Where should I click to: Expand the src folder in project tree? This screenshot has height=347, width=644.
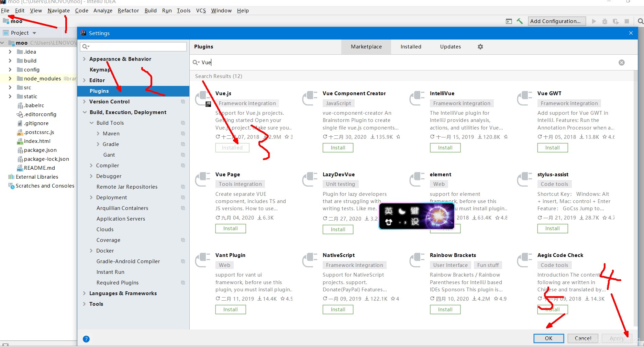click(x=10, y=88)
